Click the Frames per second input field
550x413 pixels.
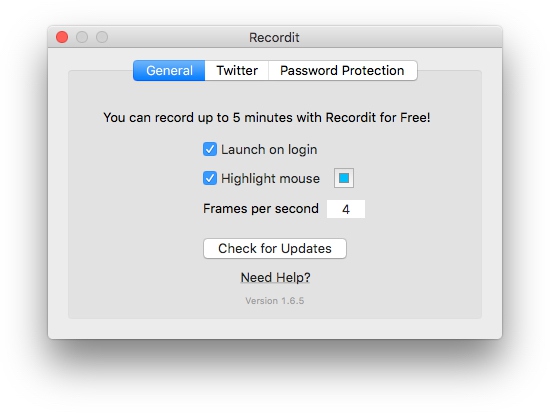coord(346,209)
